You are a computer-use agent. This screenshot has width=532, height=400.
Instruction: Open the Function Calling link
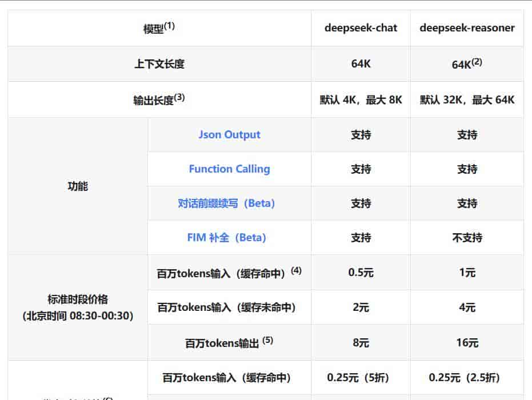click(229, 169)
